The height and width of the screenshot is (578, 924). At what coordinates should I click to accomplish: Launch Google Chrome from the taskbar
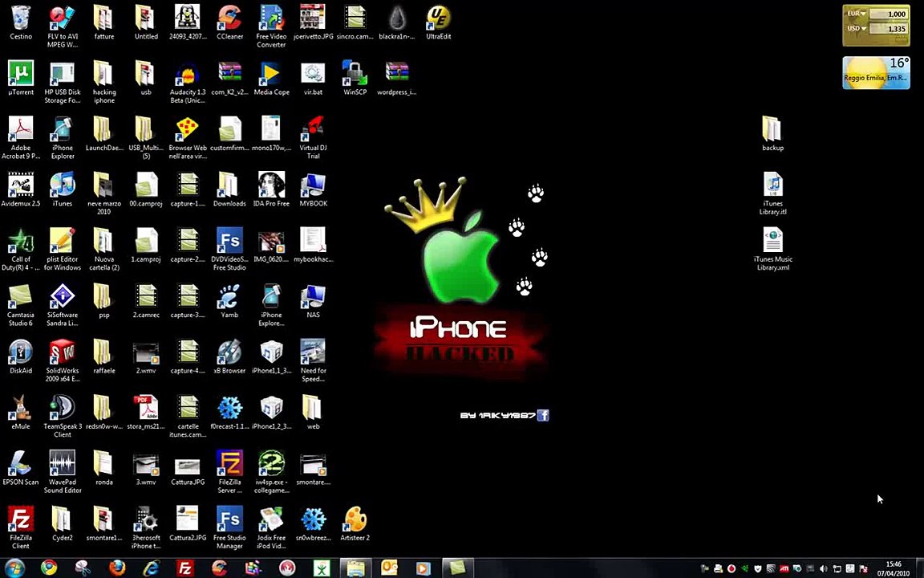click(49, 568)
